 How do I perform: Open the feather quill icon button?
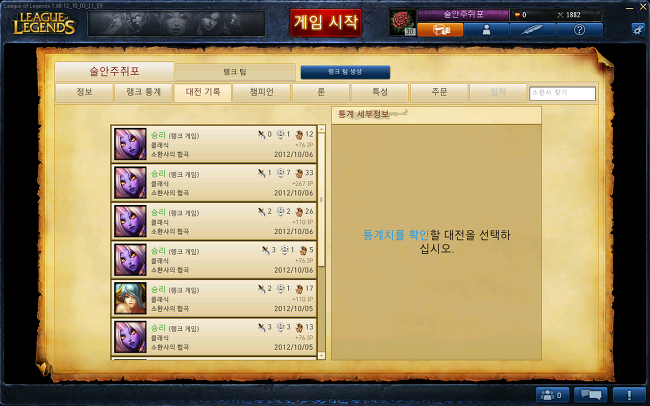tap(533, 29)
